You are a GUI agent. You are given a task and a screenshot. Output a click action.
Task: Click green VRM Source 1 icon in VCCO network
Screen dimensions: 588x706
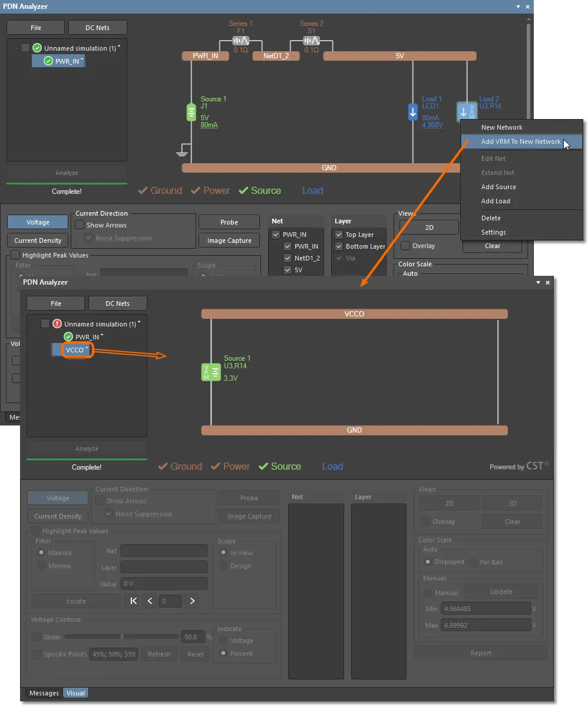pos(211,372)
